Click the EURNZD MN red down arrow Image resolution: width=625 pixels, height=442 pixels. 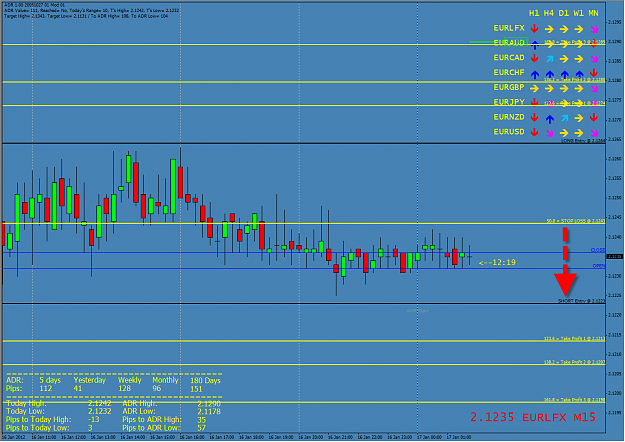coord(594,118)
